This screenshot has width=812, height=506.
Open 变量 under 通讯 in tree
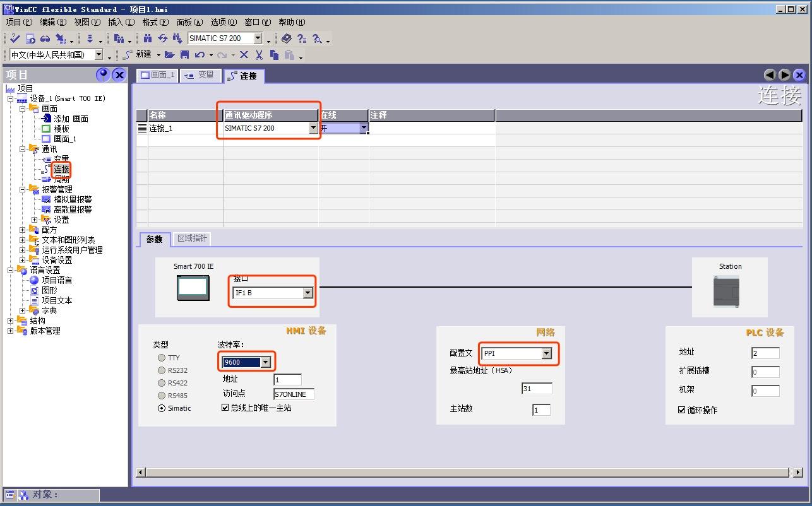tap(61, 159)
